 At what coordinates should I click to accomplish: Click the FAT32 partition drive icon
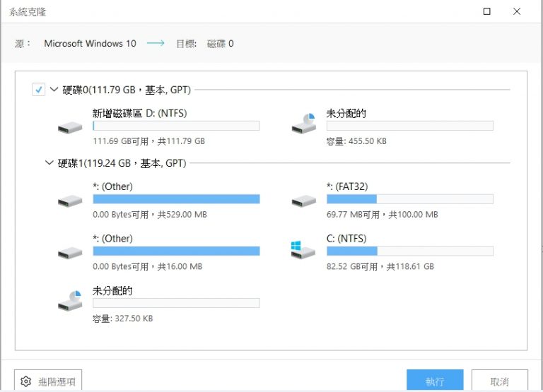304,201
